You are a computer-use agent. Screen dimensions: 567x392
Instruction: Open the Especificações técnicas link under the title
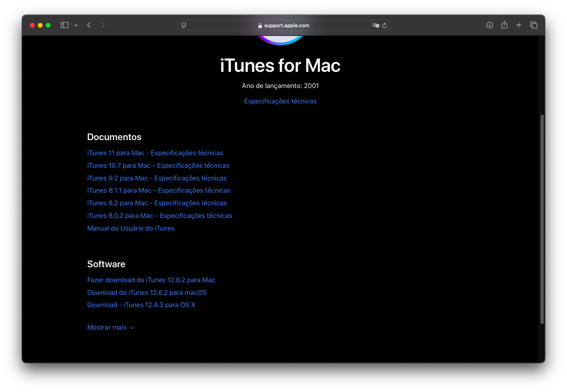pos(280,101)
